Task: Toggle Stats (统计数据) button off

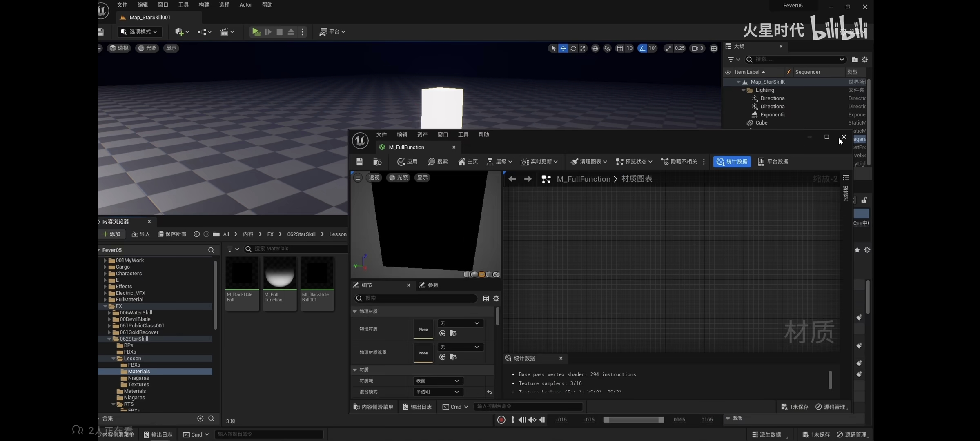Action: (732, 162)
